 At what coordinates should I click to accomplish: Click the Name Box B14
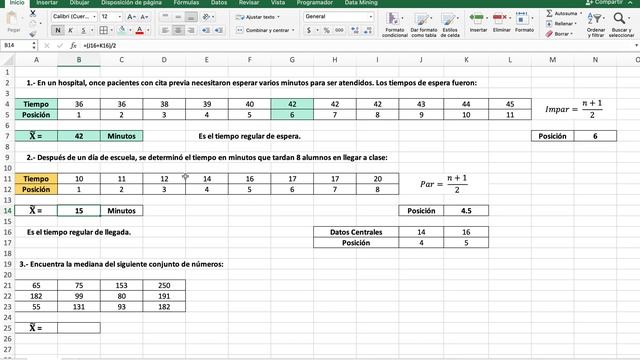pyautogui.click(x=16, y=45)
